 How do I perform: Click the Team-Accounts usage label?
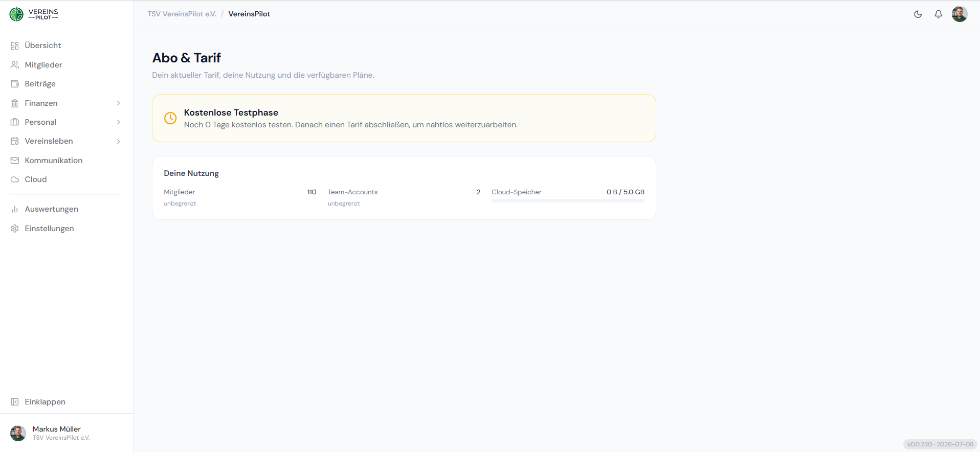coord(353,192)
